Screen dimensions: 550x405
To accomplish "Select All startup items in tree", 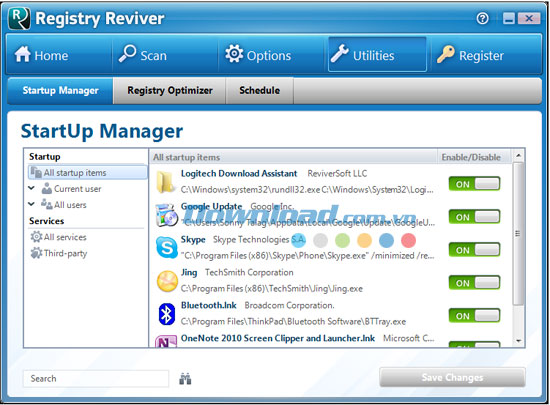I will [x=88, y=173].
